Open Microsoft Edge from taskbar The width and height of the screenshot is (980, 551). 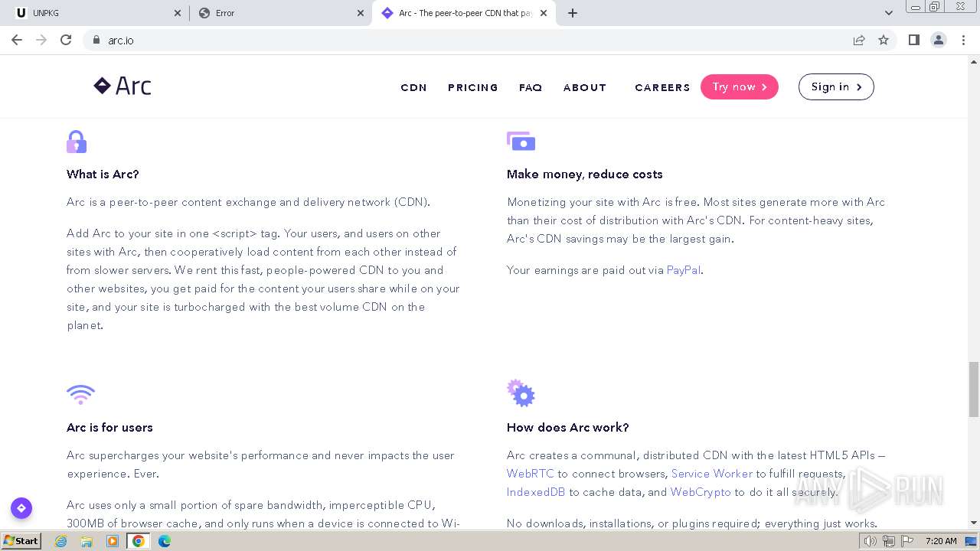point(165,541)
